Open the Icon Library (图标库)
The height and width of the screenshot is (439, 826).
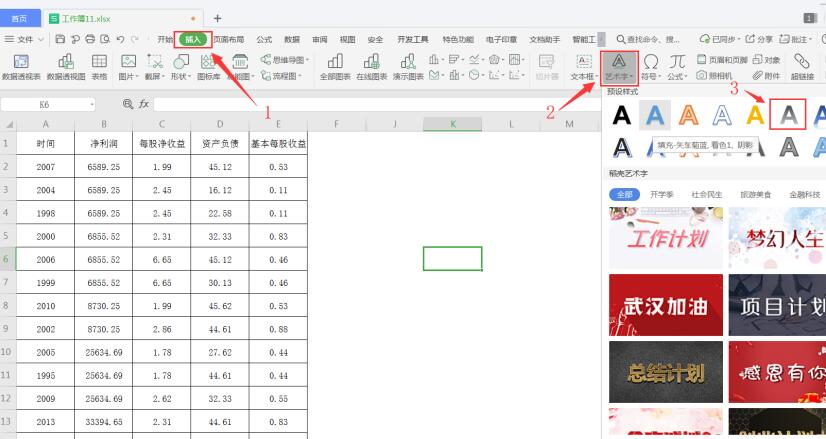208,67
